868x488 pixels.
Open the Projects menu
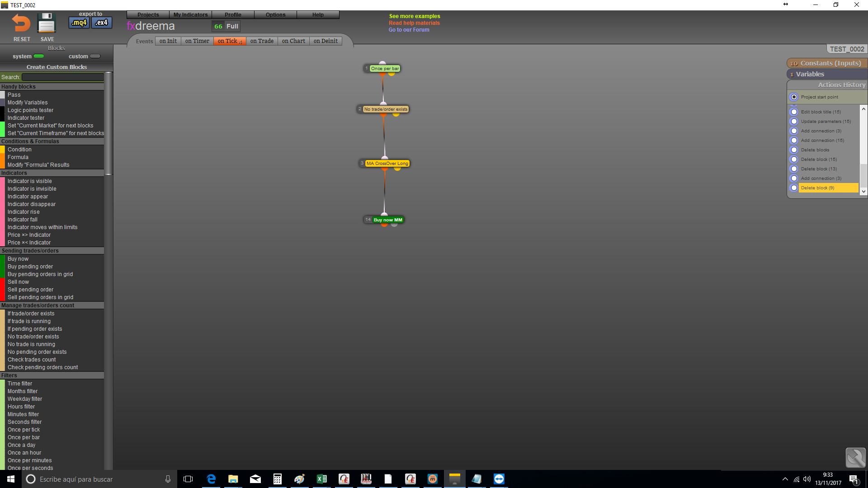pyautogui.click(x=148, y=15)
